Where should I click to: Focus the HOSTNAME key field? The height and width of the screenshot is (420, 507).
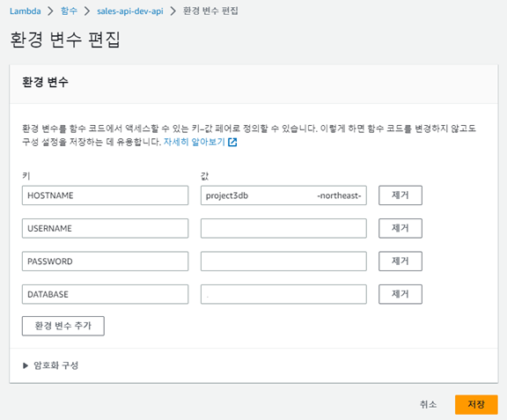coord(105,195)
